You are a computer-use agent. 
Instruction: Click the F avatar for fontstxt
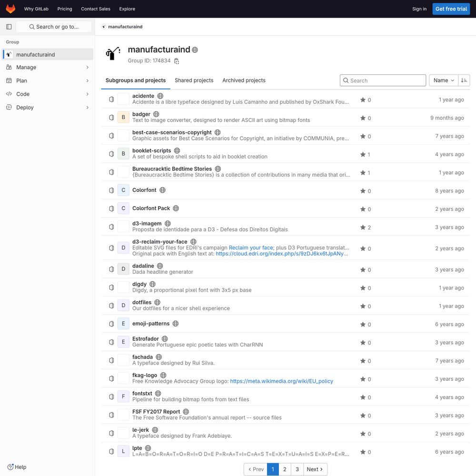[x=123, y=397]
